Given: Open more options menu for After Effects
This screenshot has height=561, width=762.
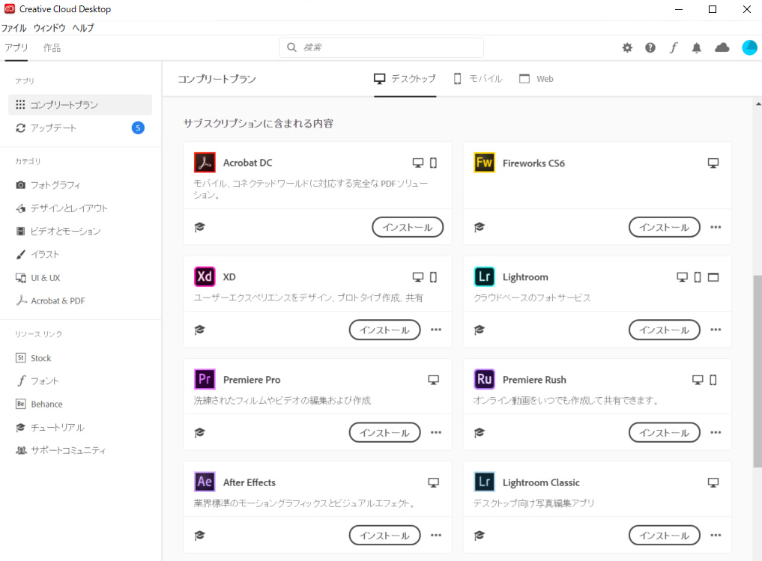Looking at the screenshot, I should point(436,535).
